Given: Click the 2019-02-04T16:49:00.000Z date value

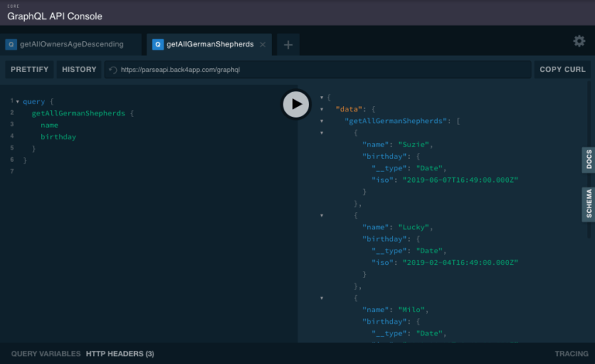Looking at the screenshot, I should click(x=460, y=263).
